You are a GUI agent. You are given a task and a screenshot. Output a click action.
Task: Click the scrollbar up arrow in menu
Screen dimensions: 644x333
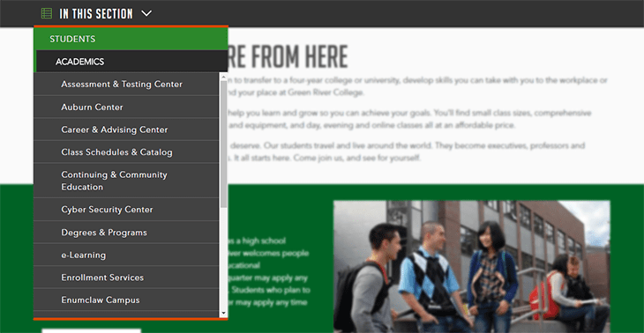click(223, 77)
